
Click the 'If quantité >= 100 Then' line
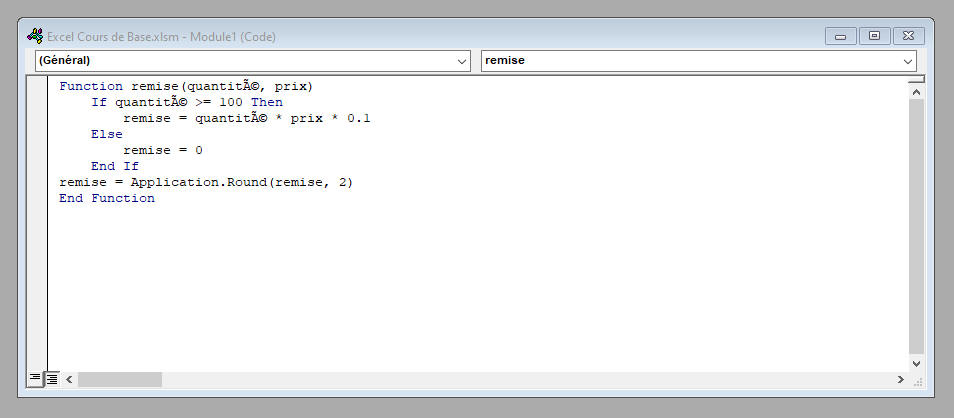(187, 102)
